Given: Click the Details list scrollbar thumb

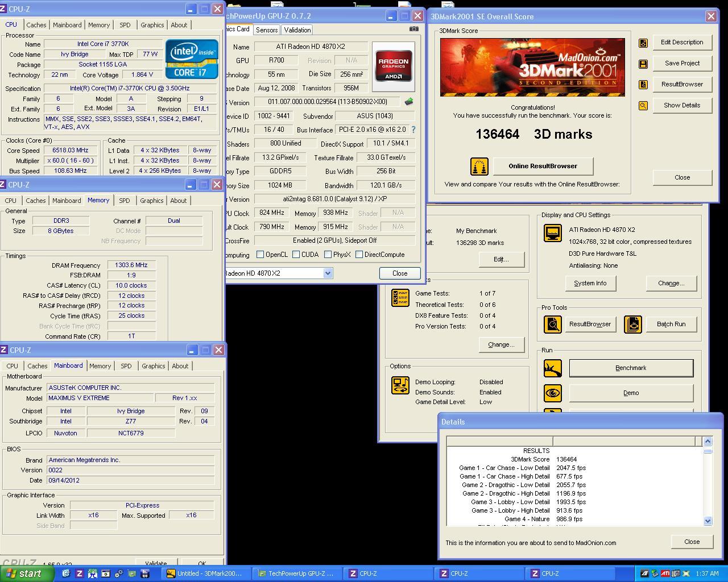Looking at the screenshot, I should click(x=708, y=451).
